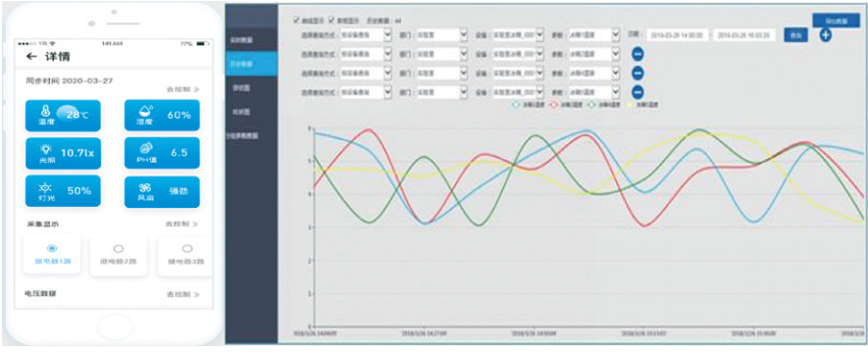The image size is (868, 354).
Task: Open the 湿度 60% humidity tile
Action: coord(162,116)
